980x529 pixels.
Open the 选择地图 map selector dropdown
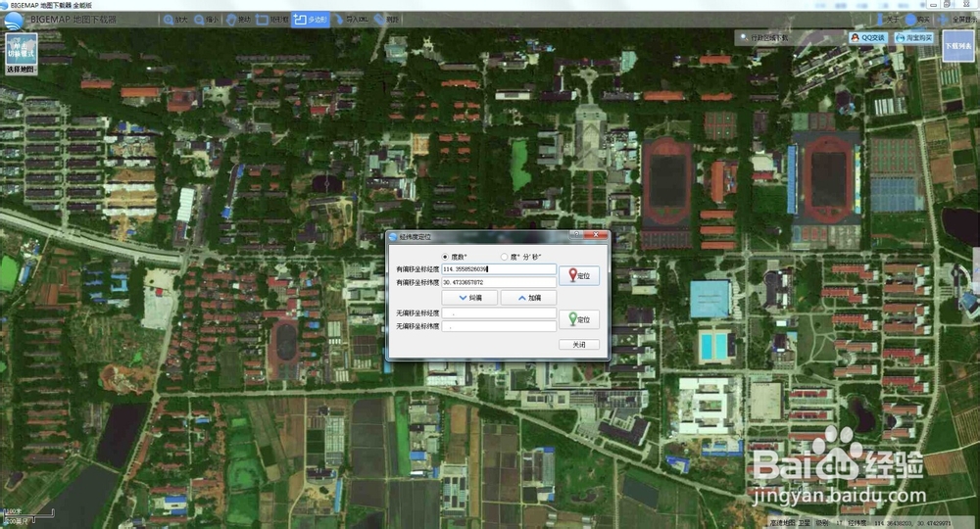click(x=22, y=70)
